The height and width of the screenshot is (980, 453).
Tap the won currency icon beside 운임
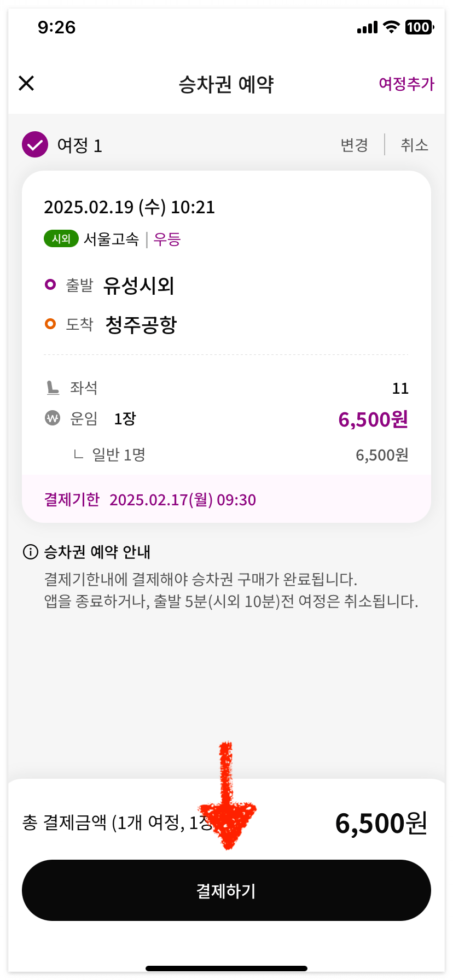tap(53, 418)
